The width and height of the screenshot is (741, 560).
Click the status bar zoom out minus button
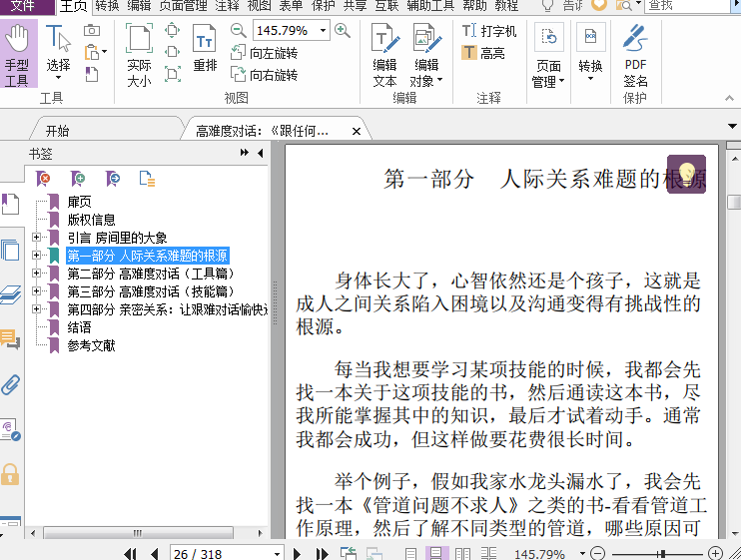598,553
